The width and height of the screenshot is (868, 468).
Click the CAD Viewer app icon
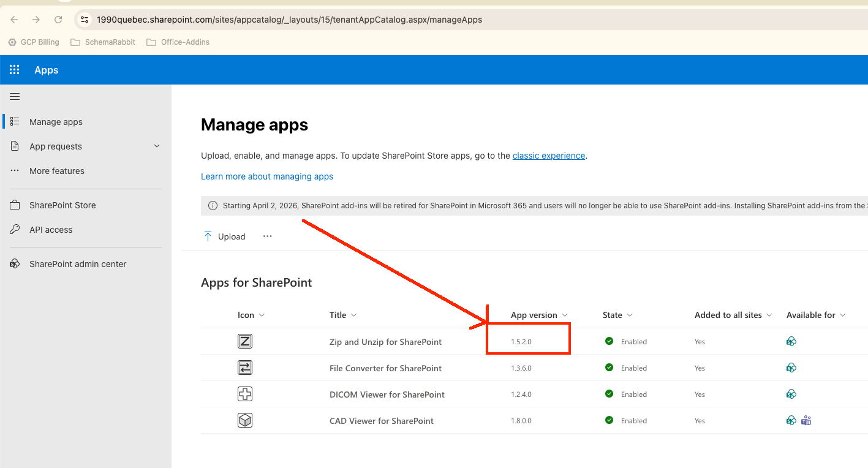point(245,420)
